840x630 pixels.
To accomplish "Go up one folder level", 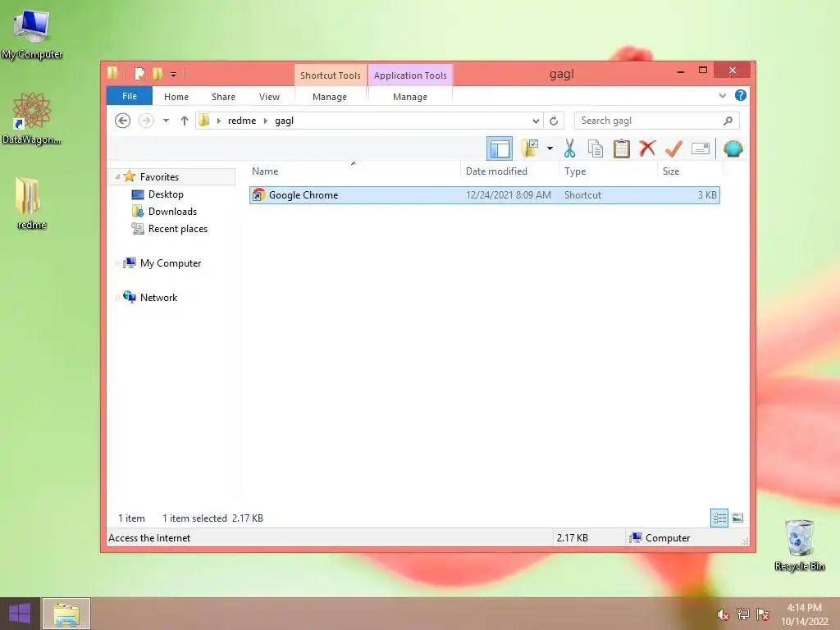I will [x=185, y=121].
